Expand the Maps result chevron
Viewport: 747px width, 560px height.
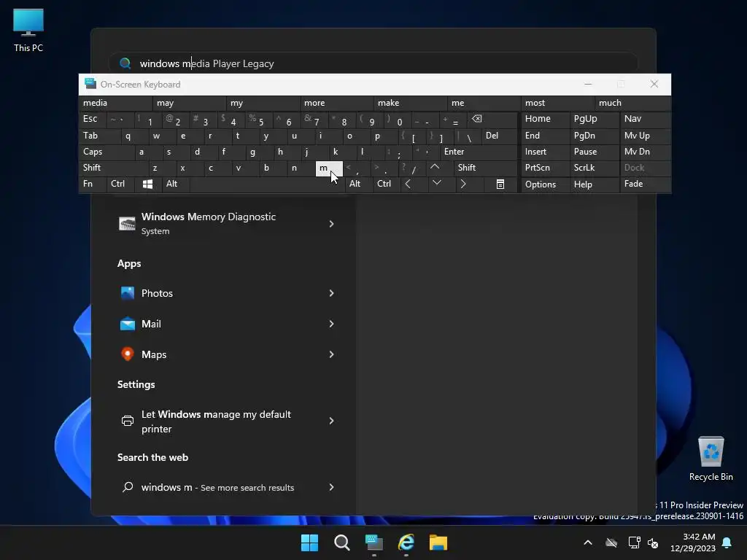tap(332, 354)
